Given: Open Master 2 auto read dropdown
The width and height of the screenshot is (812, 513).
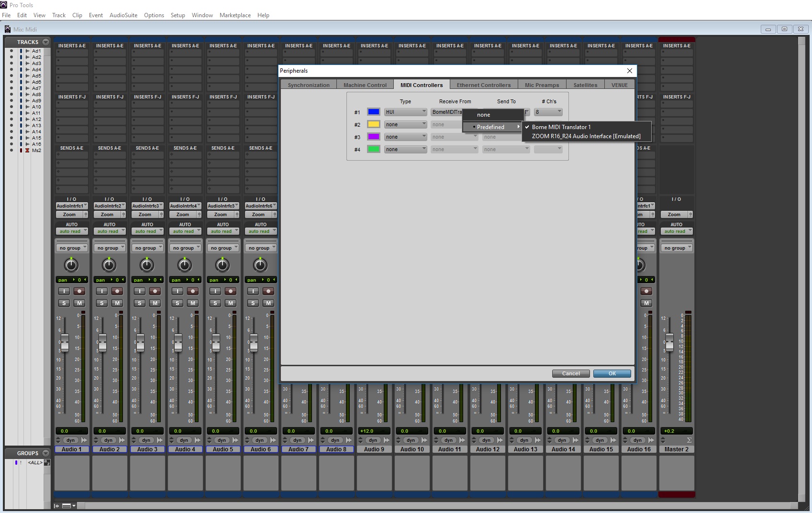Looking at the screenshot, I should click(677, 231).
